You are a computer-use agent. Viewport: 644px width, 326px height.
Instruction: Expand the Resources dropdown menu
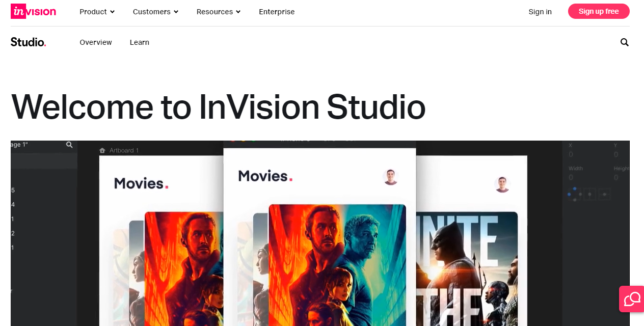point(219,12)
